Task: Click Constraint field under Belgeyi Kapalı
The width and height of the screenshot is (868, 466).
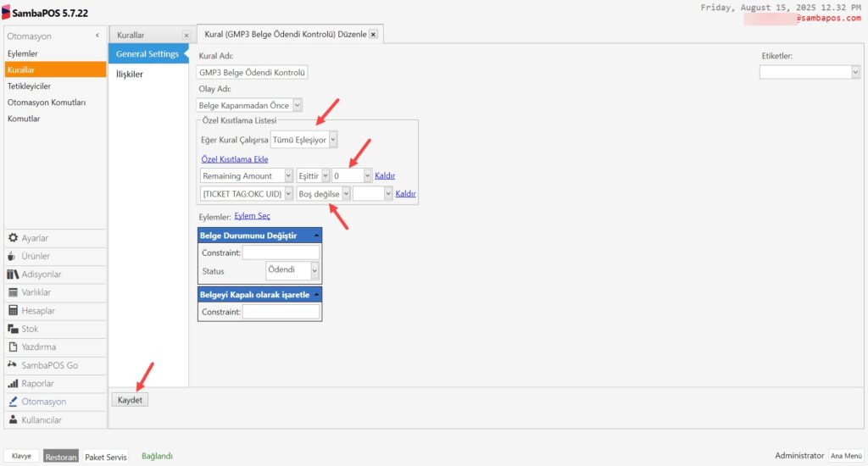Action: [x=281, y=312]
